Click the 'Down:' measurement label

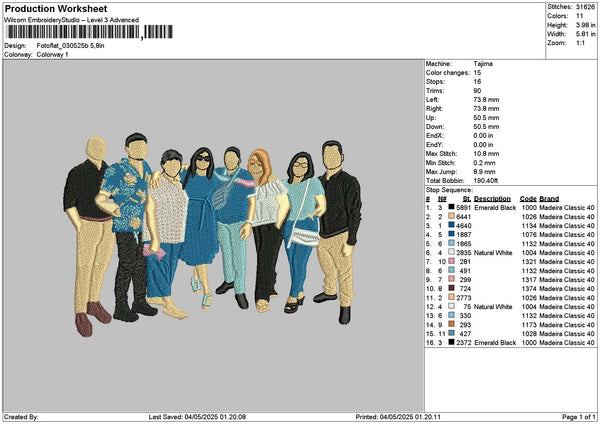coord(435,127)
